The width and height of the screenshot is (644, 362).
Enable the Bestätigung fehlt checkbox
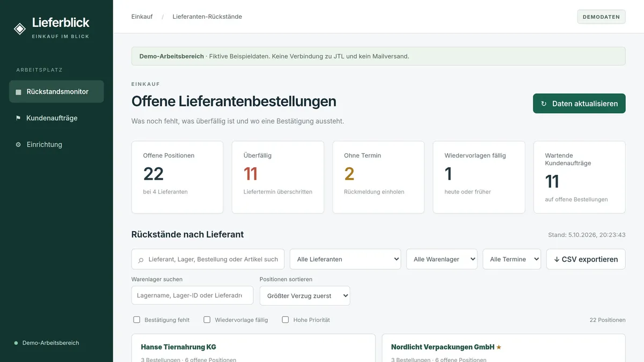(137, 320)
